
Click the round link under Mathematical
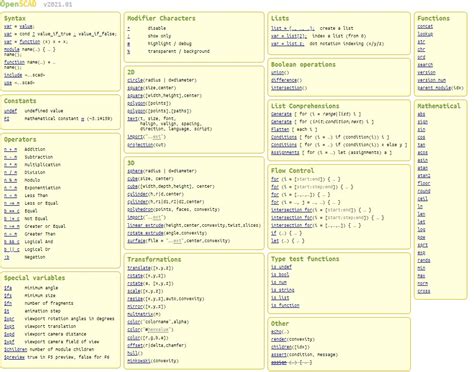424,191
